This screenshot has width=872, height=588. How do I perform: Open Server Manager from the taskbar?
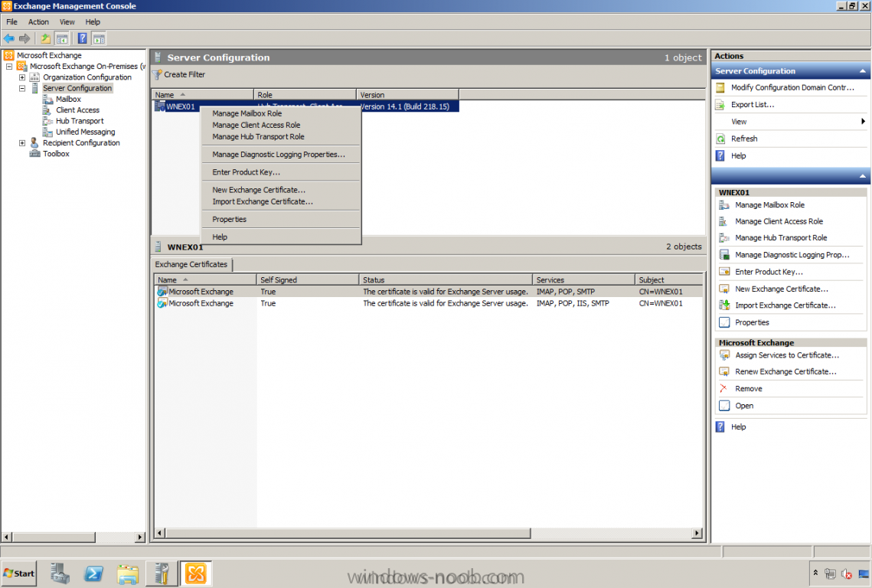[x=60, y=573]
